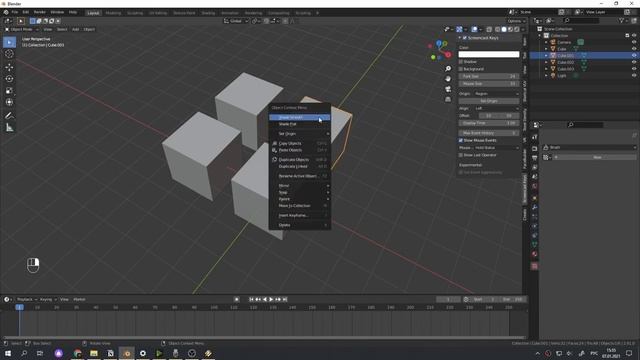Open the Render properties tab icon
The image size is (640, 360).
tap(534, 149)
